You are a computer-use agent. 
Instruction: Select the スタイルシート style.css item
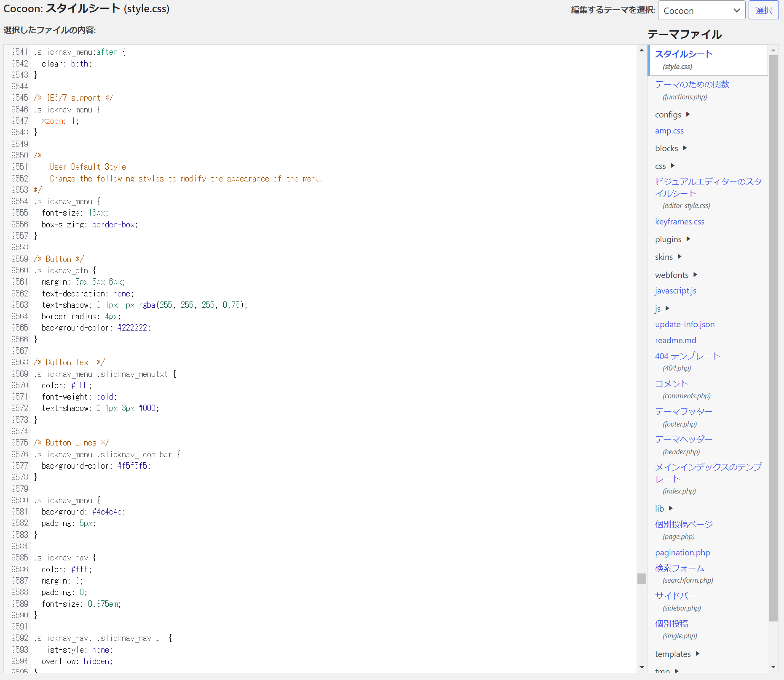(683, 54)
